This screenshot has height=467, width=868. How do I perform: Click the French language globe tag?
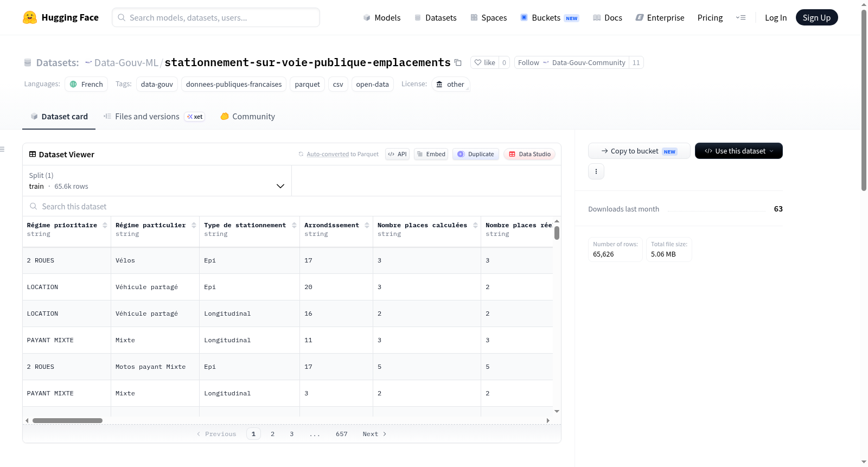tap(86, 84)
